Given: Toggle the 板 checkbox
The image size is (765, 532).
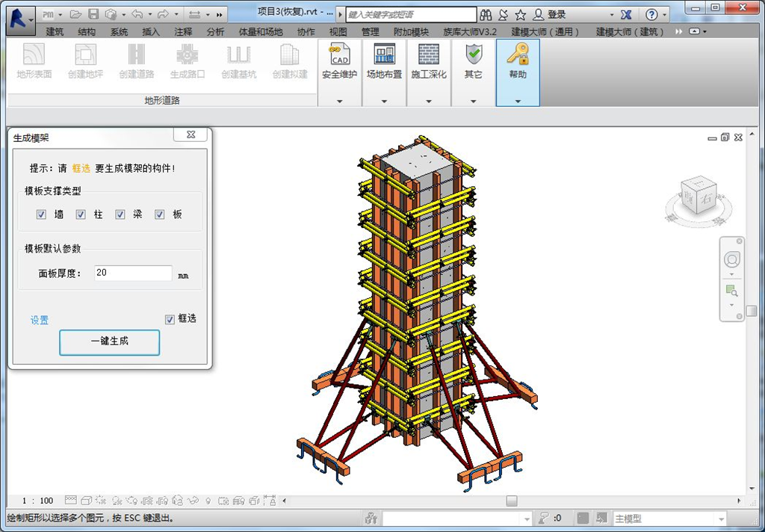Looking at the screenshot, I should tap(160, 214).
